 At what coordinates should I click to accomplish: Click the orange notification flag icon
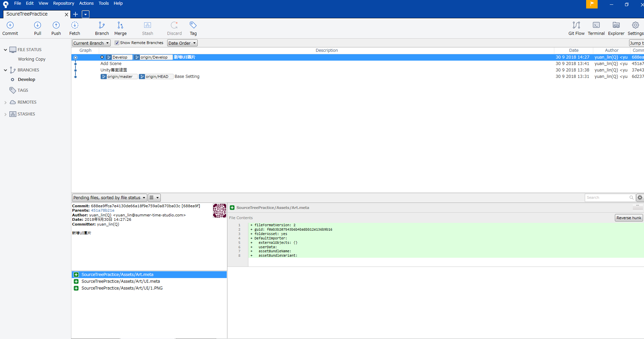click(592, 4)
